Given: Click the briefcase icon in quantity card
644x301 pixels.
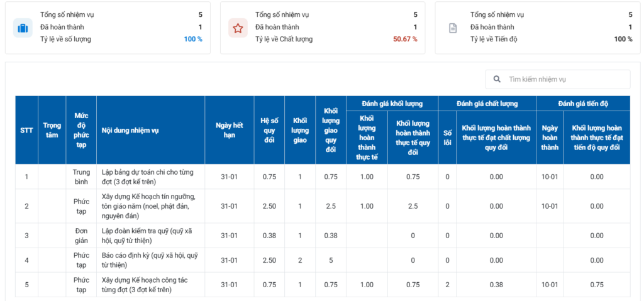Looking at the screenshot, I should click(23, 28).
